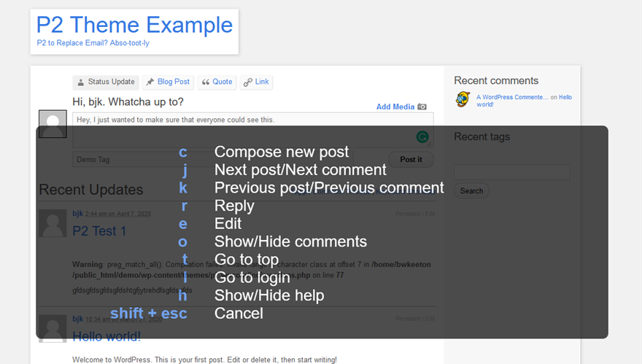
Task: Click the Compose new post help entry
Action: pos(282,152)
